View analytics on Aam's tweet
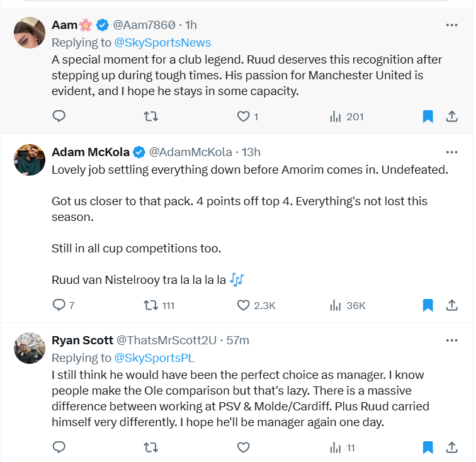Image resolution: width=476 pixels, height=462 pixels. 347,116
